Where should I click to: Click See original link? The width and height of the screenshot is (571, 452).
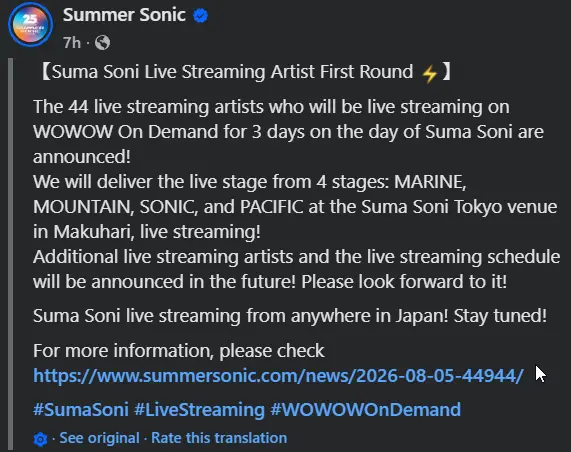coord(99,438)
